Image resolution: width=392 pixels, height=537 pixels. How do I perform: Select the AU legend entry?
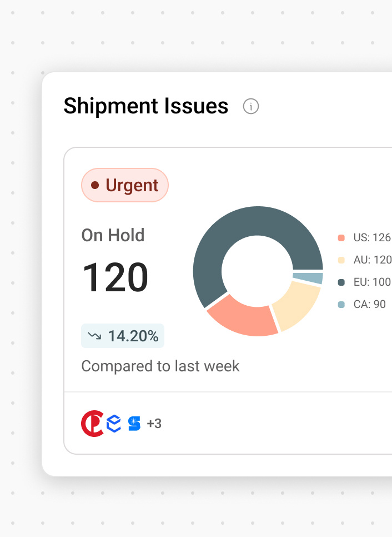365,260
